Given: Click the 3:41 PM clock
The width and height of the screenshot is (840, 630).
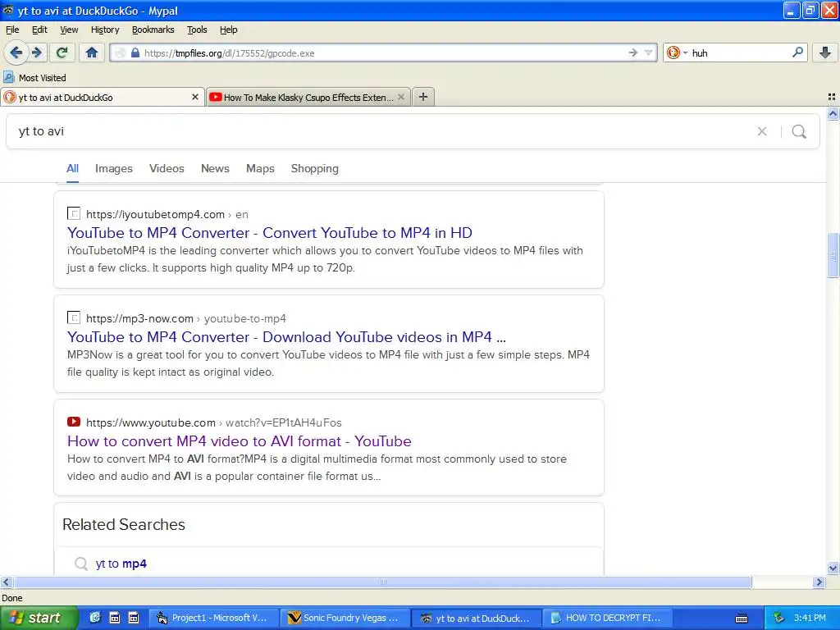Looking at the screenshot, I should [x=810, y=618].
